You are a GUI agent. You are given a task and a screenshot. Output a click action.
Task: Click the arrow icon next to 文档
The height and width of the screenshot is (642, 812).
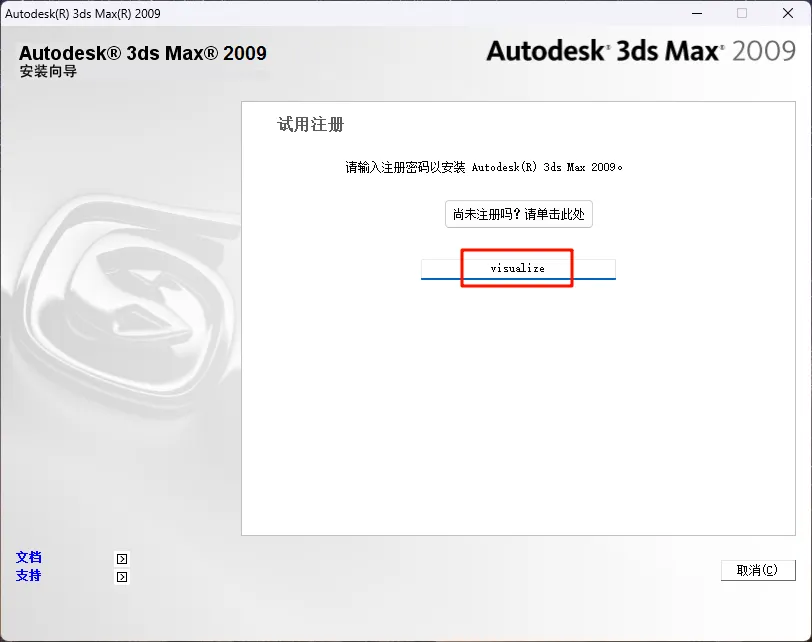tap(122, 559)
